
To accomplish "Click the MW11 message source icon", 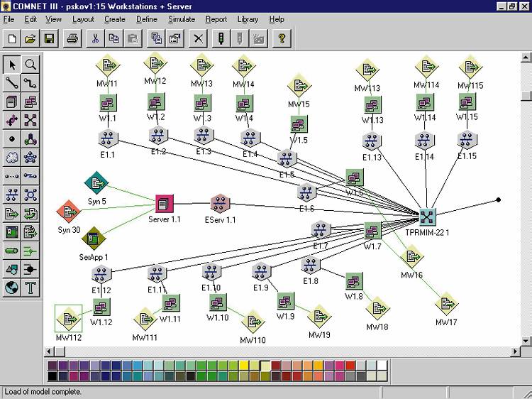I will click(x=108, y=65).
